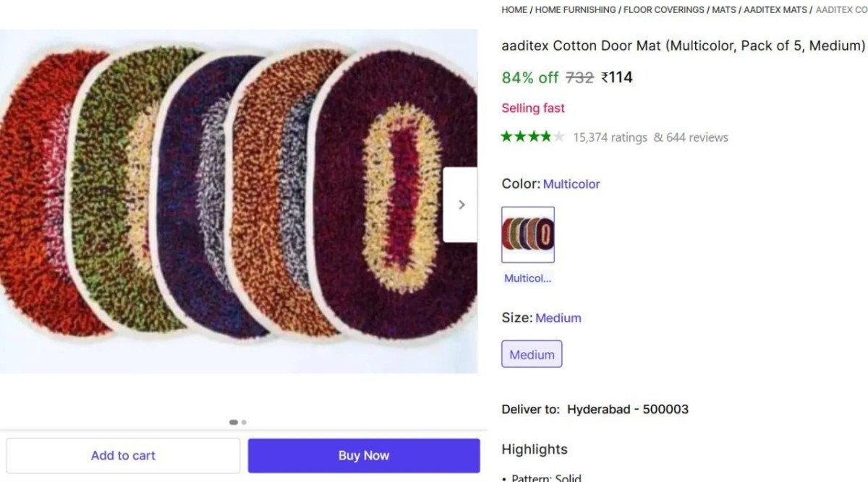This screenshot has height=482, width=868.
Task: Click the Multicol... label under the swatch
Action: point(527,278)
